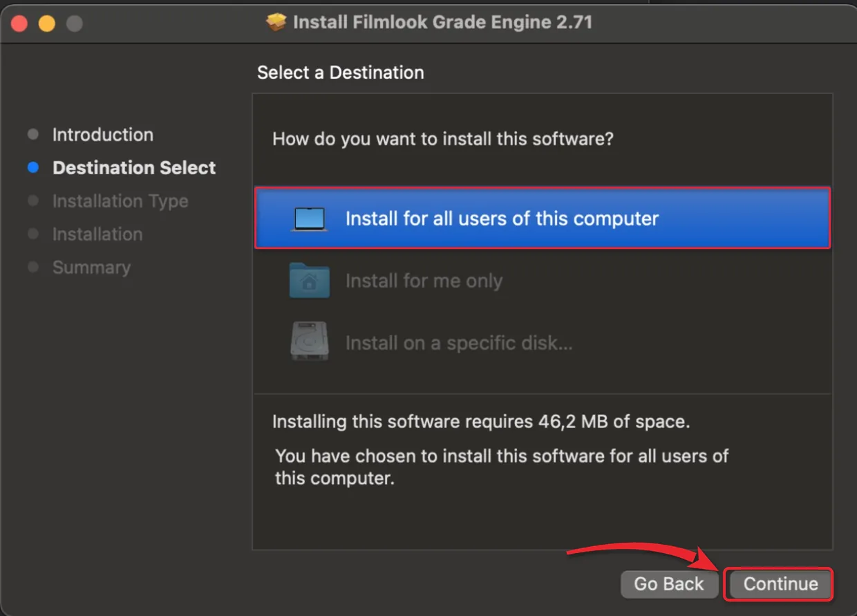Click the laptop icon for all users
This screenshot has height=616, width=857.
coord(309,219)
